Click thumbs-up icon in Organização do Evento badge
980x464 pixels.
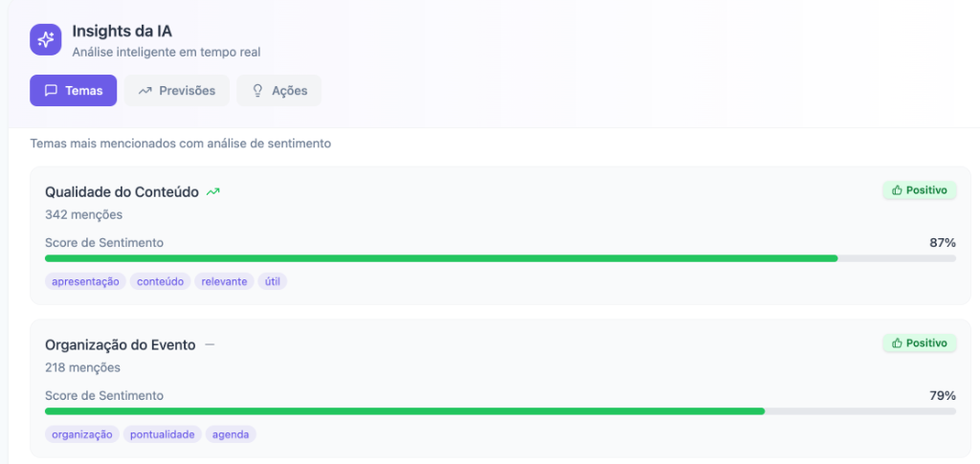click(x=897, y=342)
